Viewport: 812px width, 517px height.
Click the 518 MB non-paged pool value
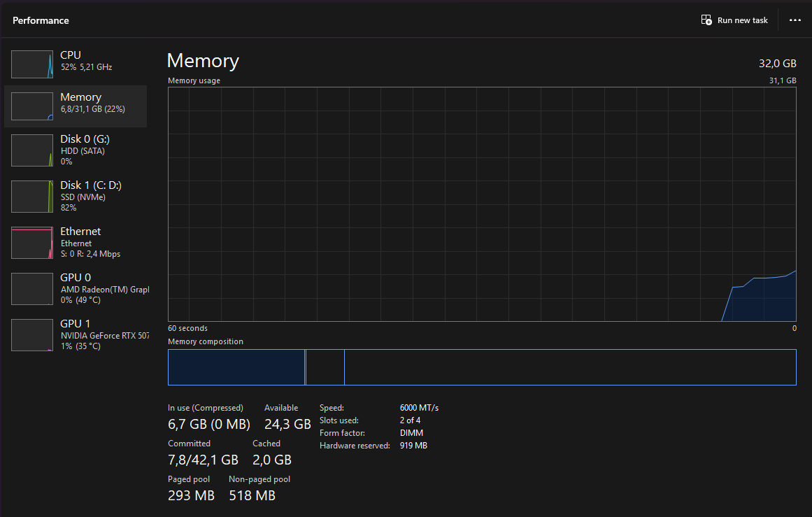pos(252,496)
